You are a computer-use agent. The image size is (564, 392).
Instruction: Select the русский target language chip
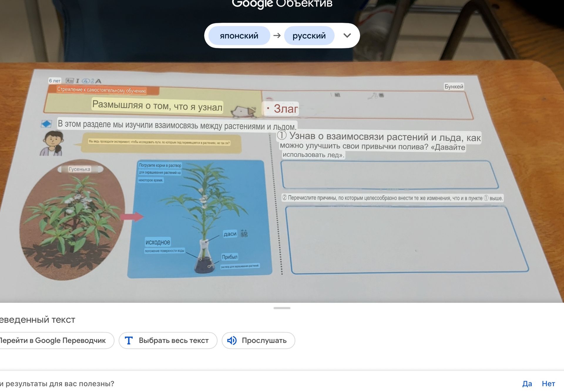pos(309,36)
